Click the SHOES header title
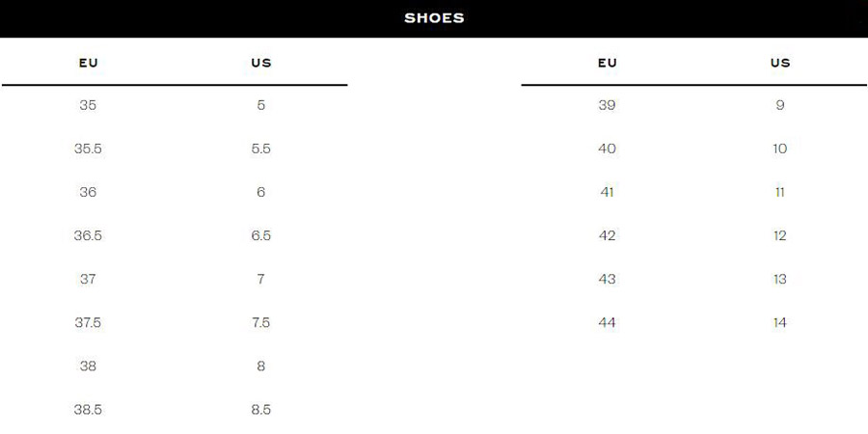 tap(434, 18)
